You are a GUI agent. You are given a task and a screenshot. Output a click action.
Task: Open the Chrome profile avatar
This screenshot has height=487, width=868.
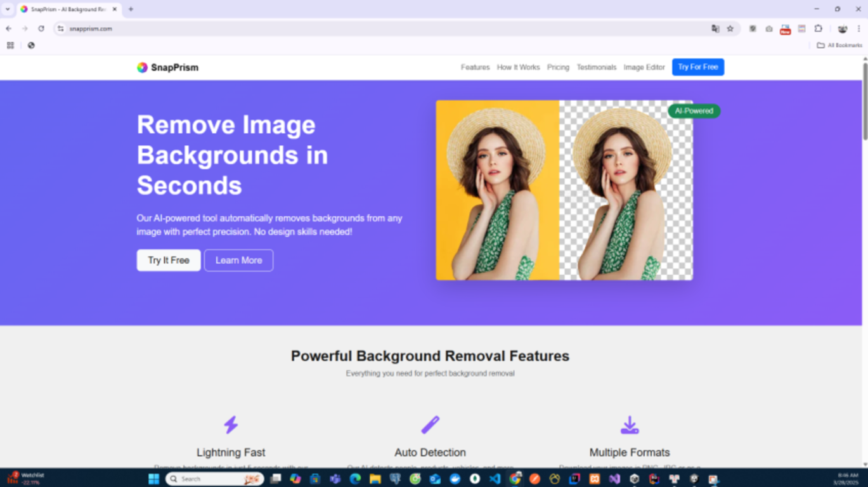(x=843, y=29)
